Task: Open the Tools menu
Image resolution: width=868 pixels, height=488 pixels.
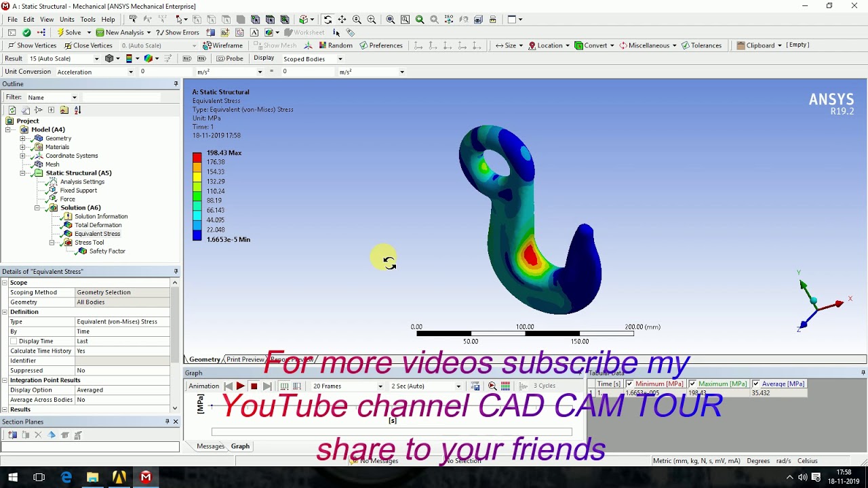Action: 87,20
